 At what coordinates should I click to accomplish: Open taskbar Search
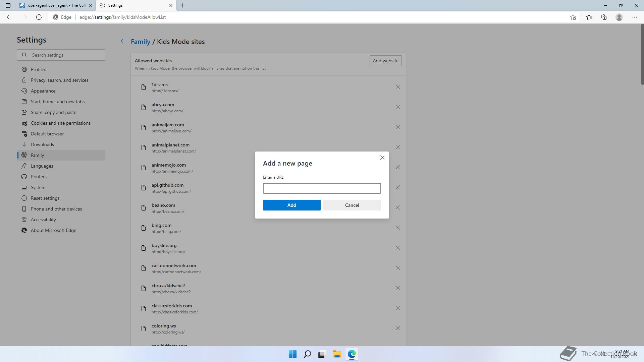(307, 354)
